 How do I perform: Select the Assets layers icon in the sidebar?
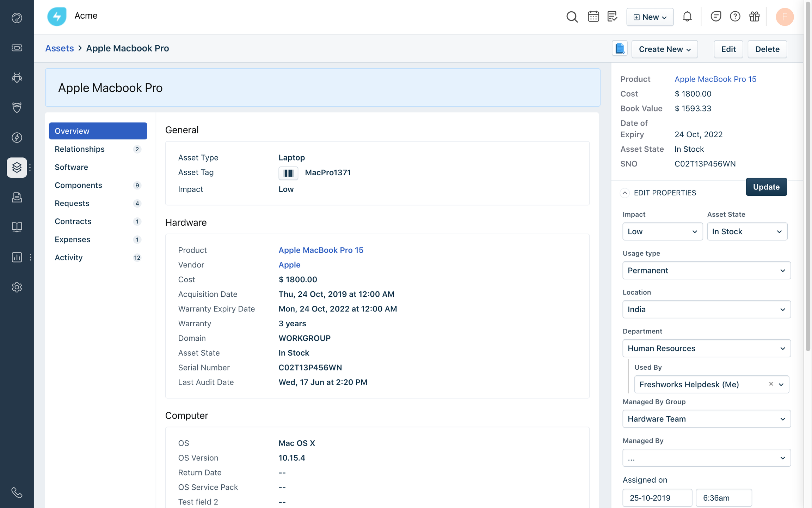pos(17,167)
